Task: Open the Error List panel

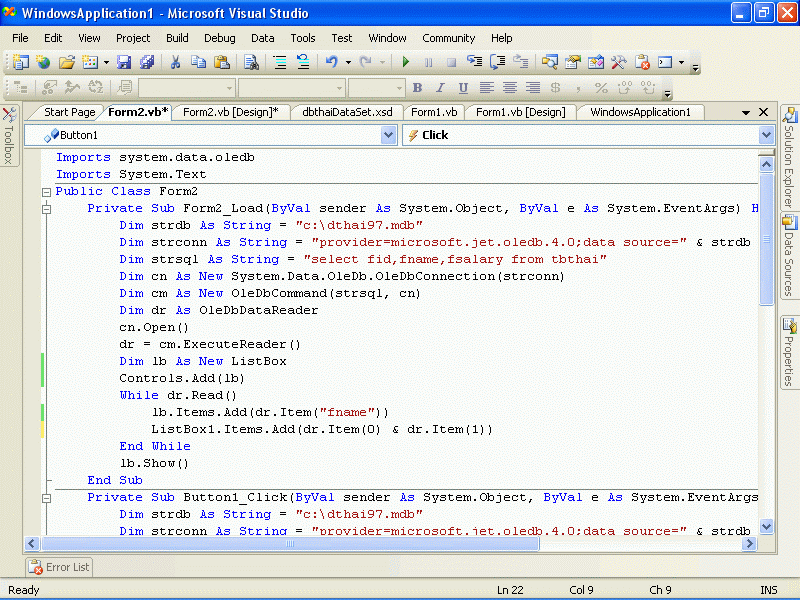Action: point(59,567)
